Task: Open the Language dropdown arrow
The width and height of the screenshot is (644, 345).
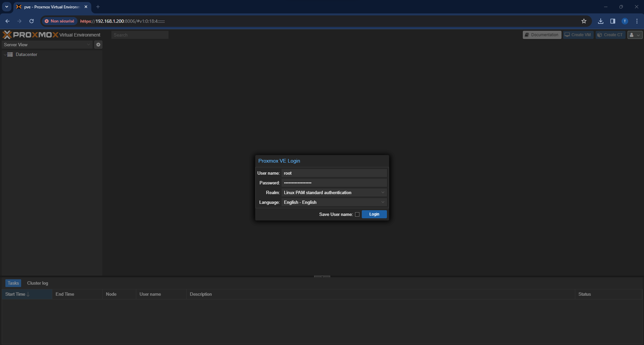Action: click(x=383, y=202)
